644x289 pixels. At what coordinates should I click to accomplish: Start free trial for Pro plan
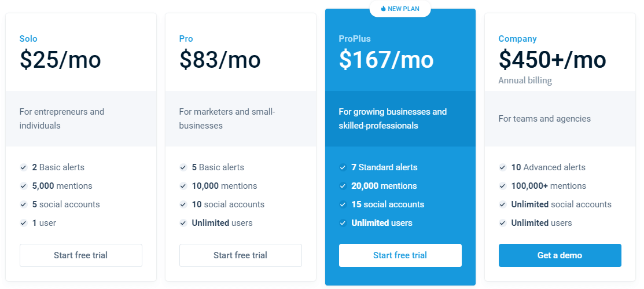point(241,255)
